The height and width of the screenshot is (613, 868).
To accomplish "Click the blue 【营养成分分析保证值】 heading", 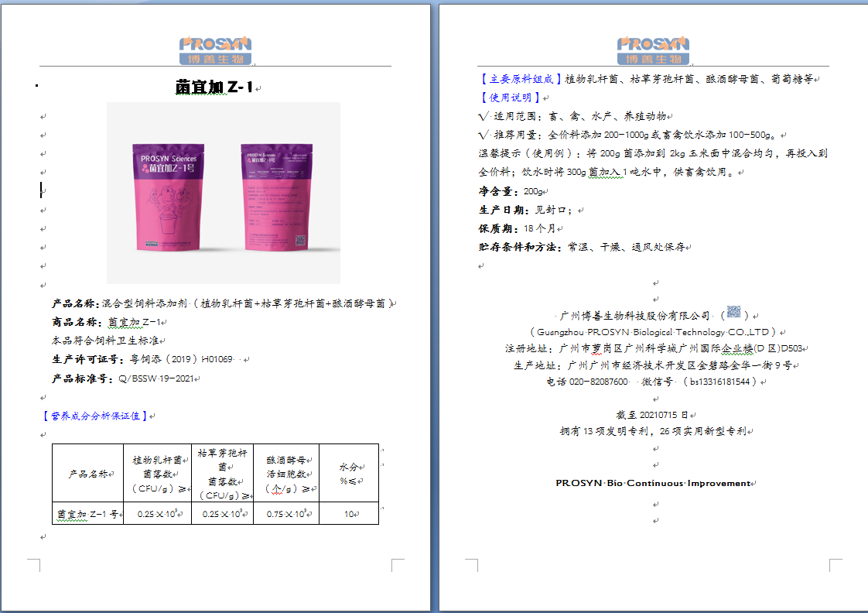I will (x=96, y=416).
